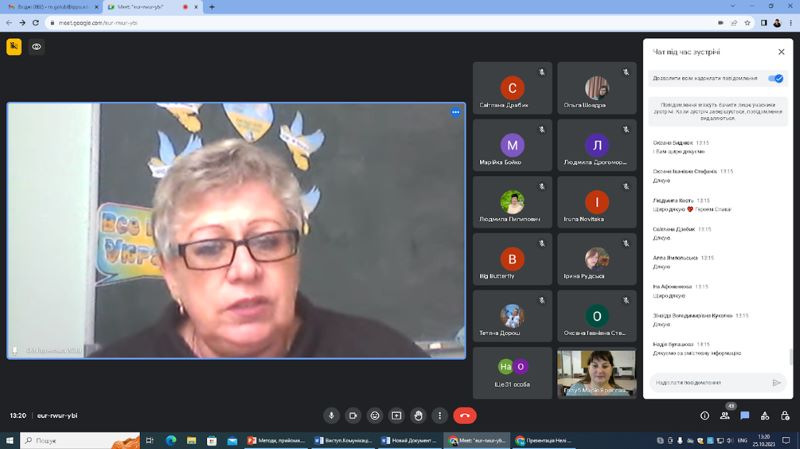Screen dimensions: 800x449
Task: Open a new browser tab
Action: click(x=212, y=7)
